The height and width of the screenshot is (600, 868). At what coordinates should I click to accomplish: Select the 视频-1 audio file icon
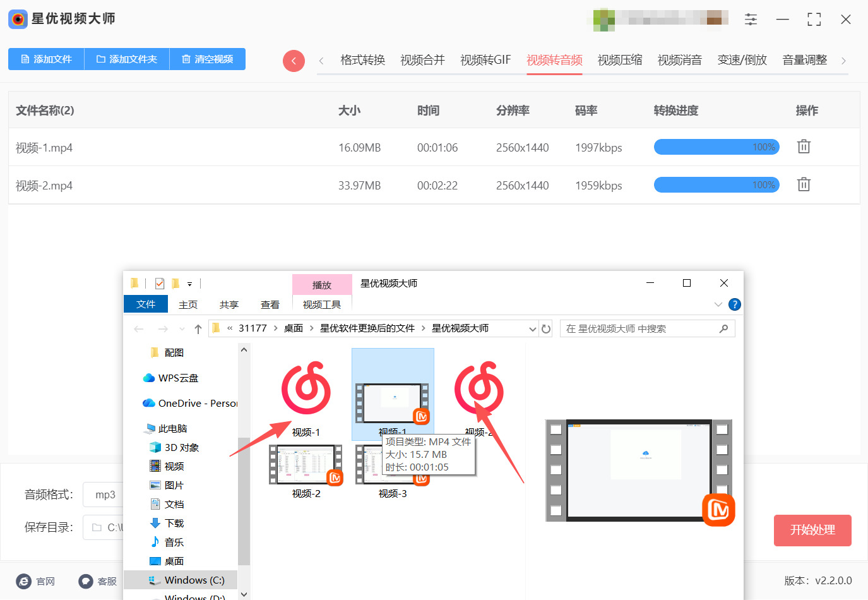(306, 388)
